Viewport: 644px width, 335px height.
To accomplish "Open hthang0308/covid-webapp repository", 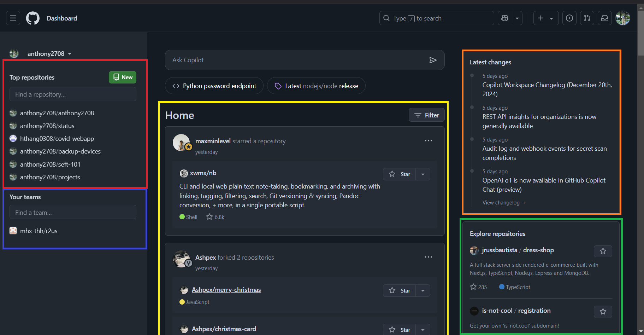I will click(x=57, y=139).
